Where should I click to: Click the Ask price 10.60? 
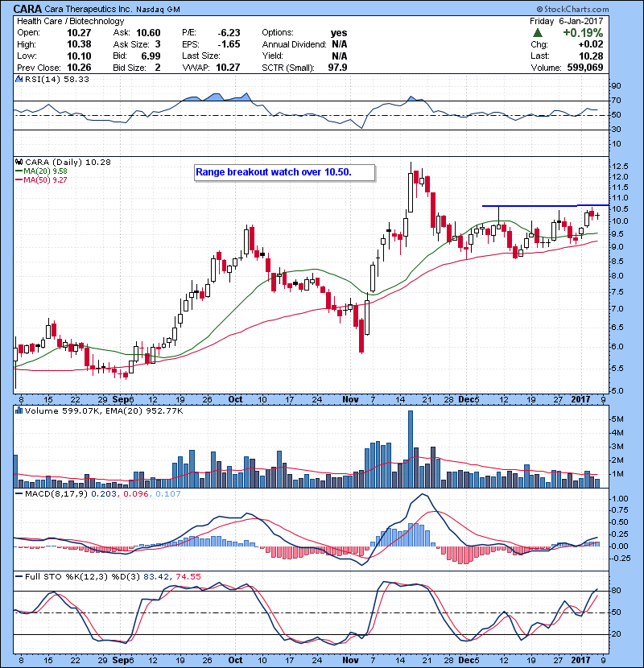(148, 33)
